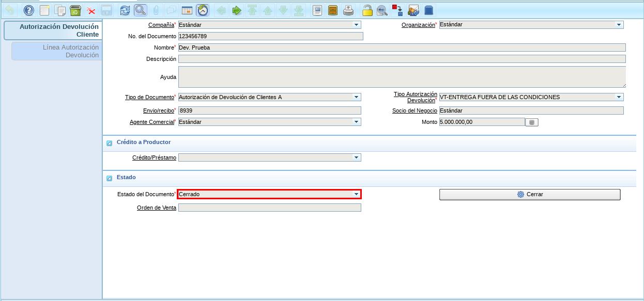Click the Orden de Venta field
The width and height of the screenshot is (644, 301).
269,208
